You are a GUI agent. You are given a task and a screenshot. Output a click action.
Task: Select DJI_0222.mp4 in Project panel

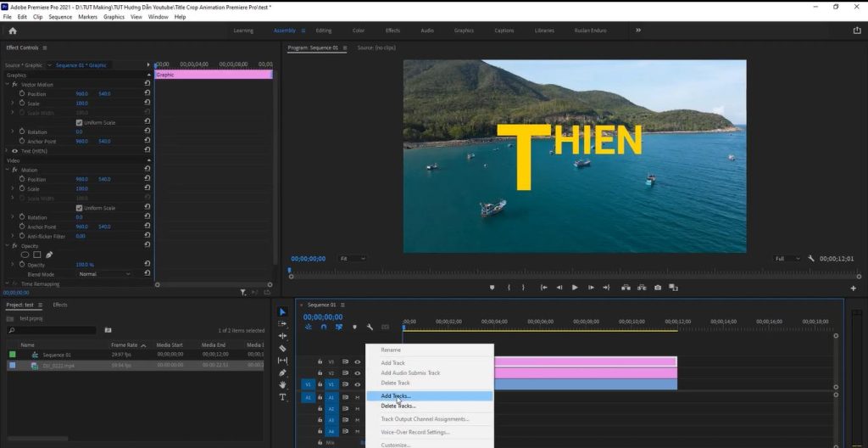[x=58, y=366]
